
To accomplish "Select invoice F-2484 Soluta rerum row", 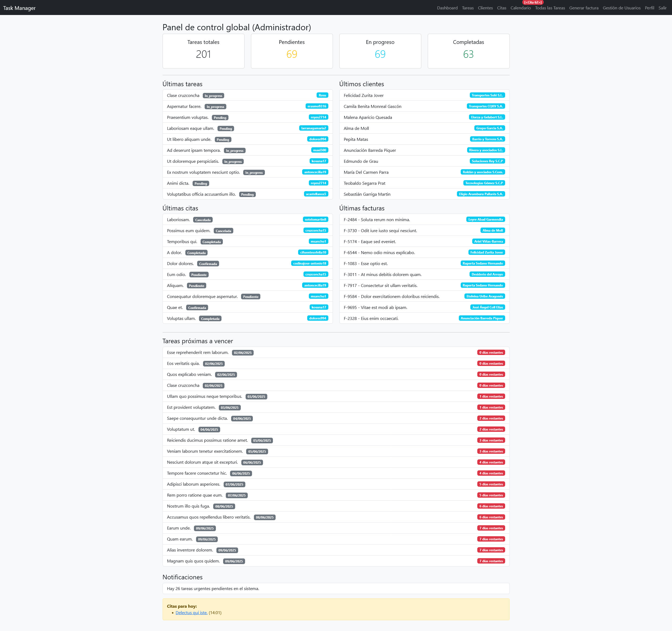I will coord(424,220).
